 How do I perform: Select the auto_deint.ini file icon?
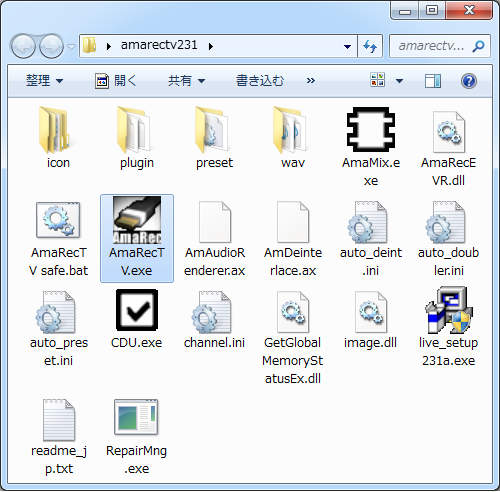click(367, 222)
